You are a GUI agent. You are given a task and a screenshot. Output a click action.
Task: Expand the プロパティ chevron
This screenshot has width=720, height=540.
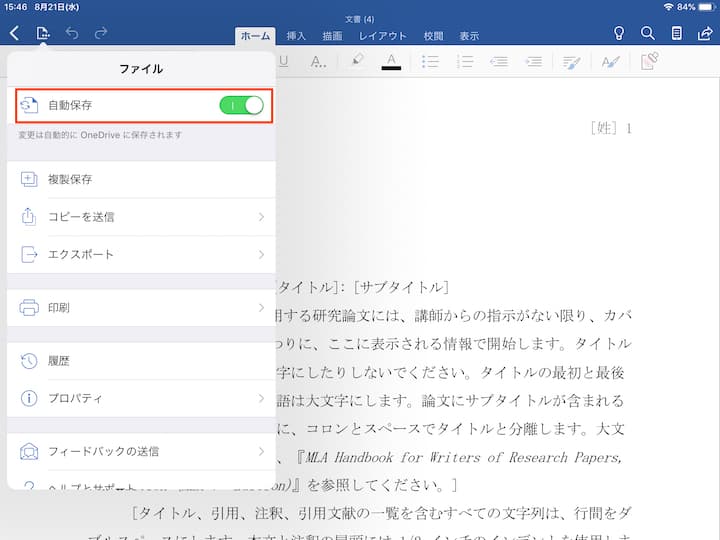(261, 398)
